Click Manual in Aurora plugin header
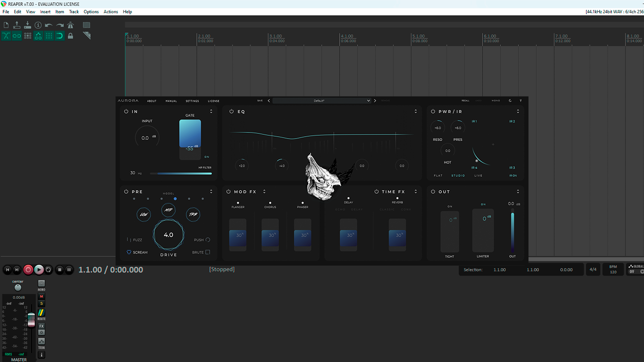644x362 pixels. pyautogui.click(x=171, y=101)
